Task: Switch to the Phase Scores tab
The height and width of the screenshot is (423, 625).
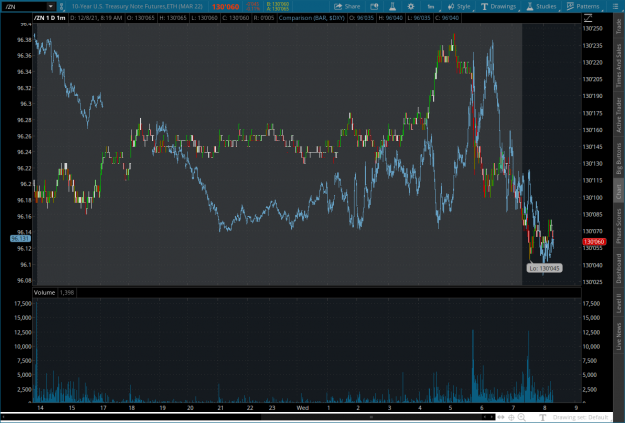Action: pos(618,226)
